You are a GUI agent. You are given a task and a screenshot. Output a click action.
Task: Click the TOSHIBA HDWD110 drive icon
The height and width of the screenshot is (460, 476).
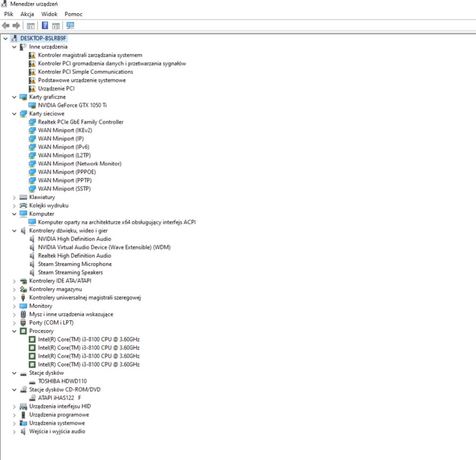[x=32, y=382]
